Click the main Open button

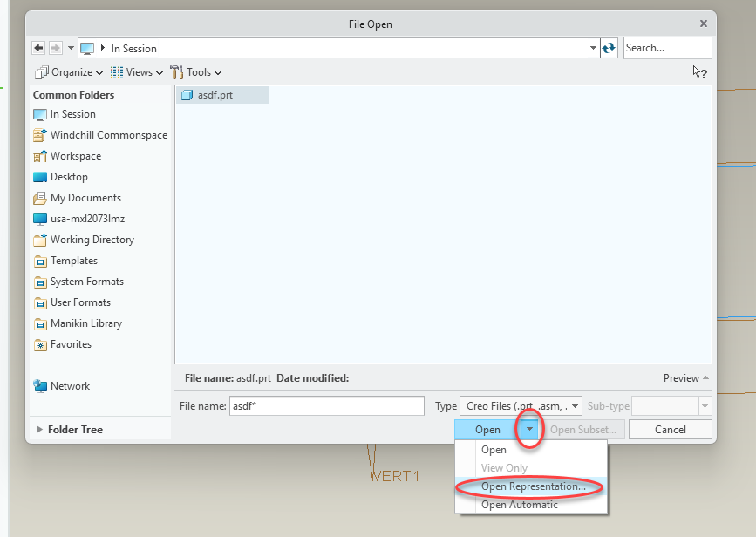coord(487,430)
